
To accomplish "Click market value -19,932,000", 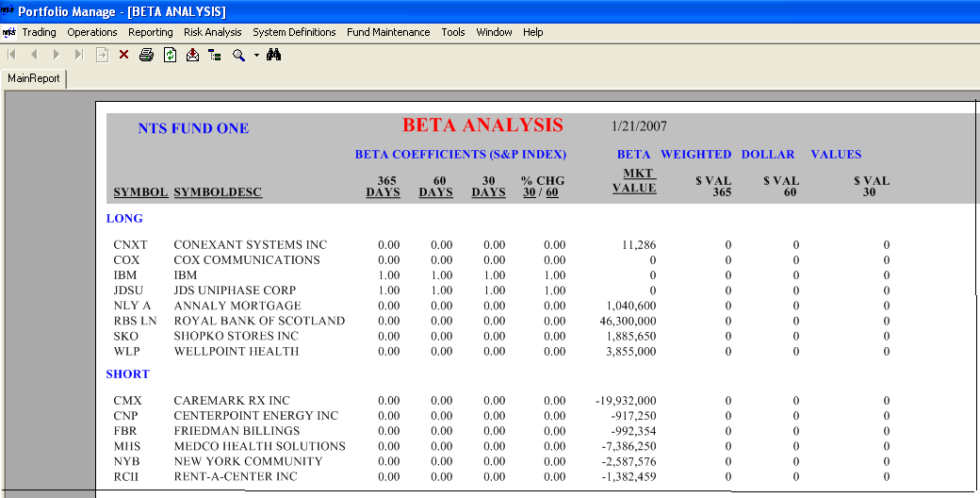I will pyautogui.click(x=626, y=401).
